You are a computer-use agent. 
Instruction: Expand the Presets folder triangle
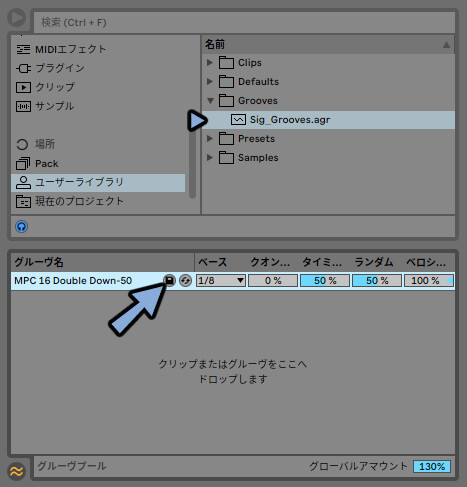point(210,138)
